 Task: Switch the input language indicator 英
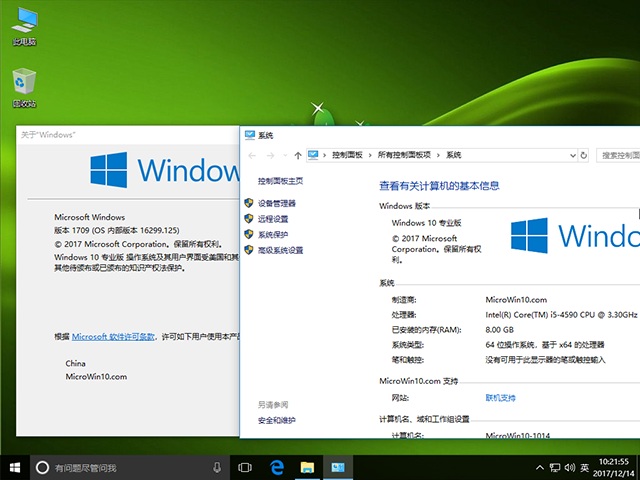pos(584,467)
